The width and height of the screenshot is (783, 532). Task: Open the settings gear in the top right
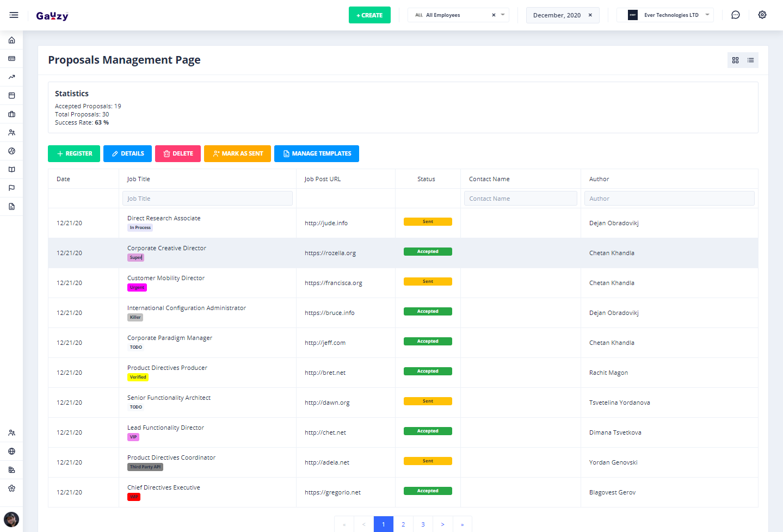tap(762, 15)
